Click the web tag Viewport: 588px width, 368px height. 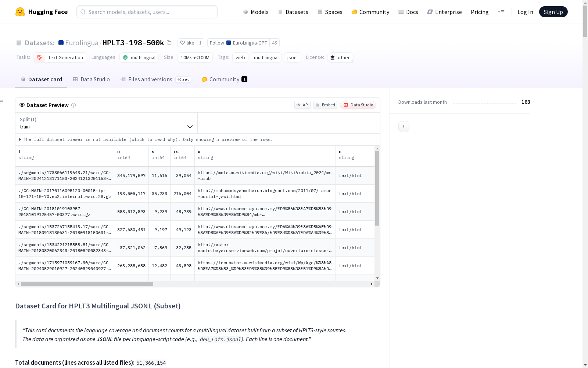point(240,57)
